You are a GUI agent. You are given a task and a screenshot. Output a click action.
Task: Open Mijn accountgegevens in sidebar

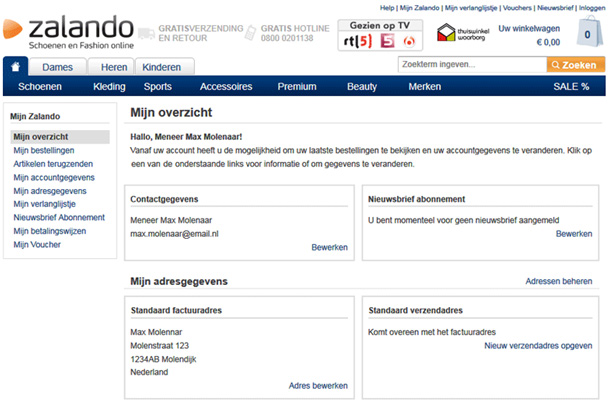tap(54, 177)
